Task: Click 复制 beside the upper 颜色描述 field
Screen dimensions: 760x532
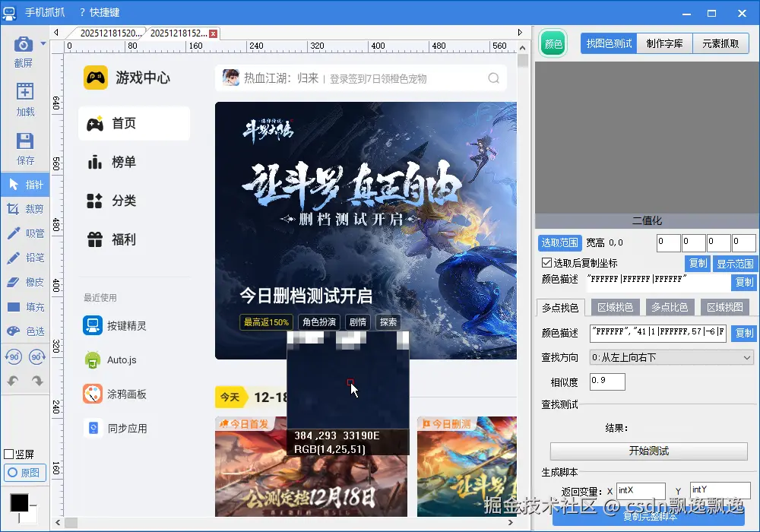Action: click(x=744, y=282)
